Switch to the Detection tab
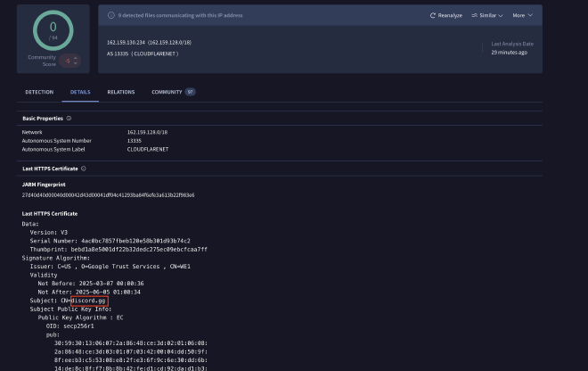The width and height of the screenshot is (588, 371). click(x=39, y=92)
